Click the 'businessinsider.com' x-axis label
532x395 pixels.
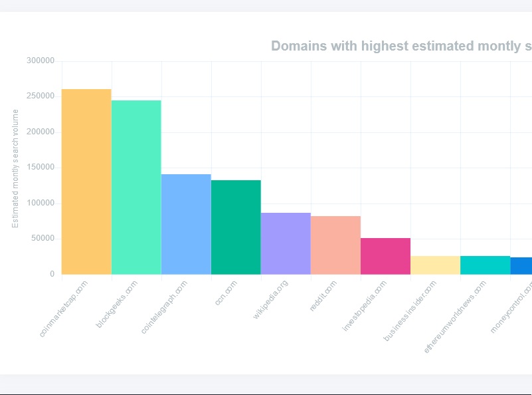pyautogui.click(x=410, y=311)
